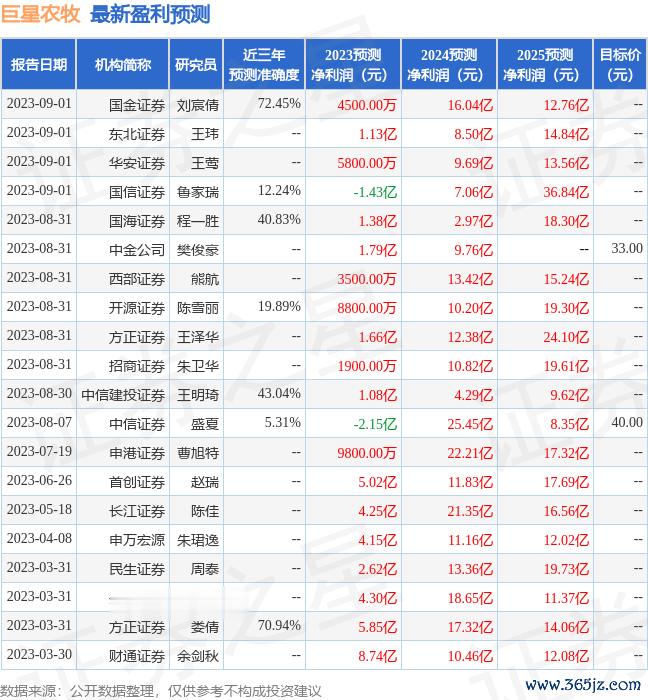Viewport: 648px width, 700px height.
Task: Click the green -1.43亿 profit value
Action: pos(375,192)
